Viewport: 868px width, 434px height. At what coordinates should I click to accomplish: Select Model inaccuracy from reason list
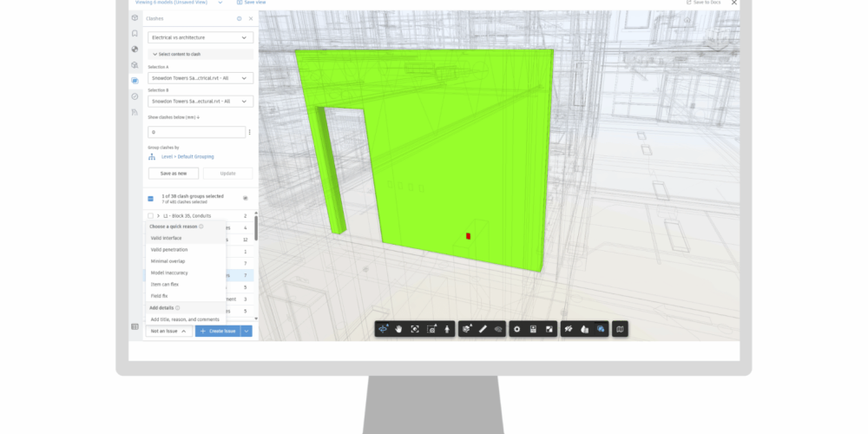[x=170, y=273]
